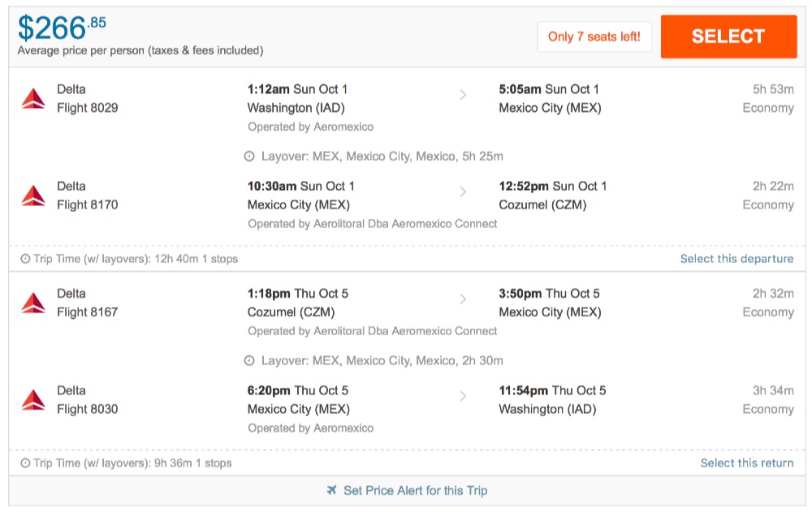This screenshot has width=812, height=512.
Task: Click the airplane icon next to Set Price Alert
Action: coord(331,490)
